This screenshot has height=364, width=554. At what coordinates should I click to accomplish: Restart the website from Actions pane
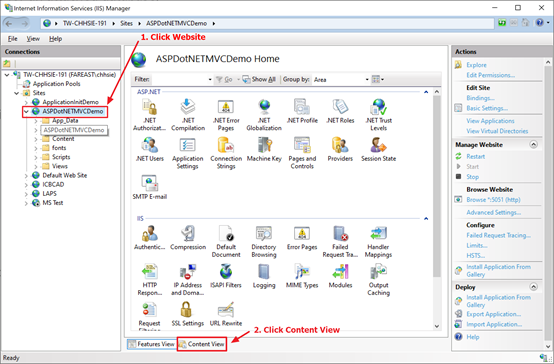pos(476,156)
